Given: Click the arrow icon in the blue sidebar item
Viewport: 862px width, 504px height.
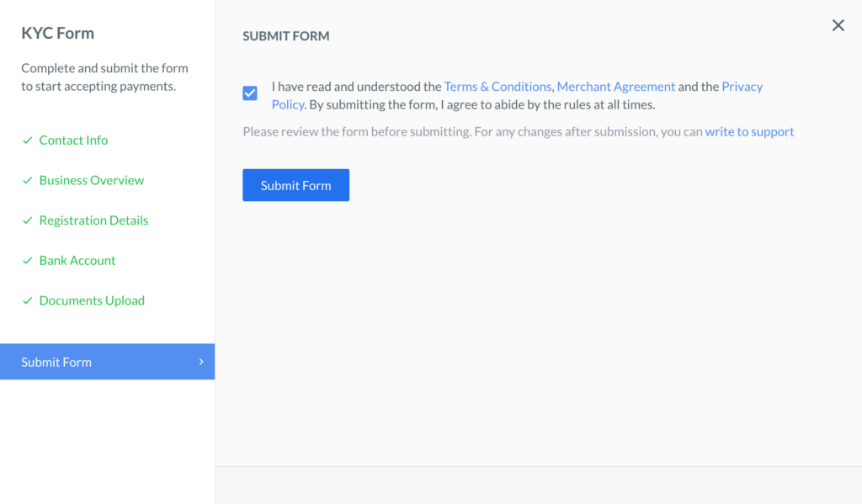Looking at the screenshot, I should pos(200,361).
